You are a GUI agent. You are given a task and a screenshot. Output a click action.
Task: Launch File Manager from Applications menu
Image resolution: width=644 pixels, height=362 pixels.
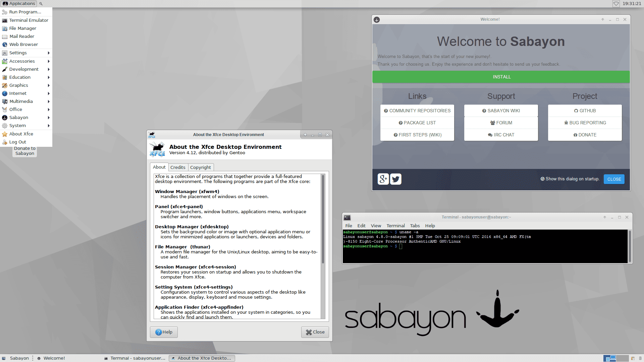[x=26, y=28]
